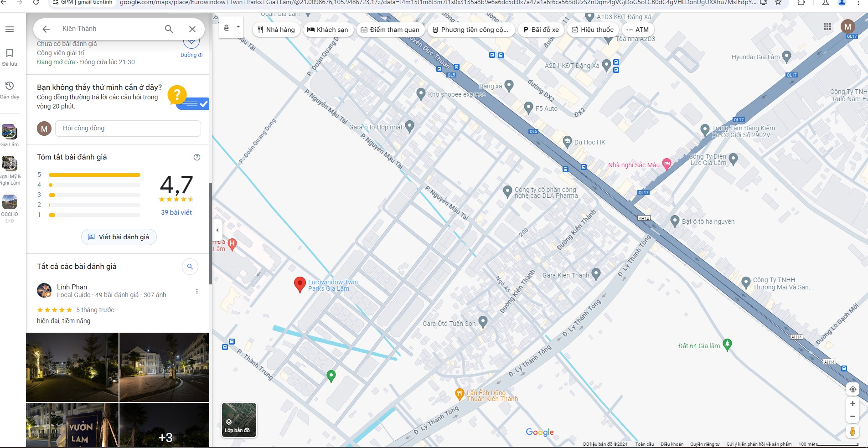Open the +3 more photos thumbnail
The width and height of the screenshot is (868, 448).
coord(165,425)
